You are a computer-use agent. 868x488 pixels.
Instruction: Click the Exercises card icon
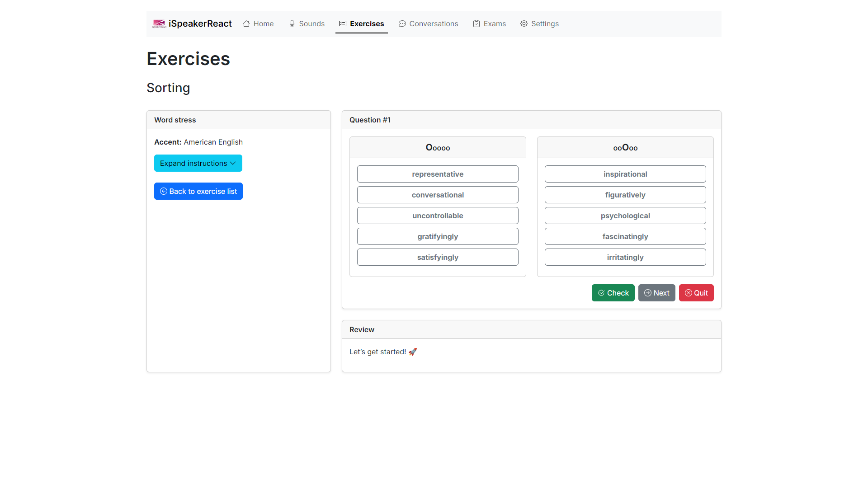point(343,23)
